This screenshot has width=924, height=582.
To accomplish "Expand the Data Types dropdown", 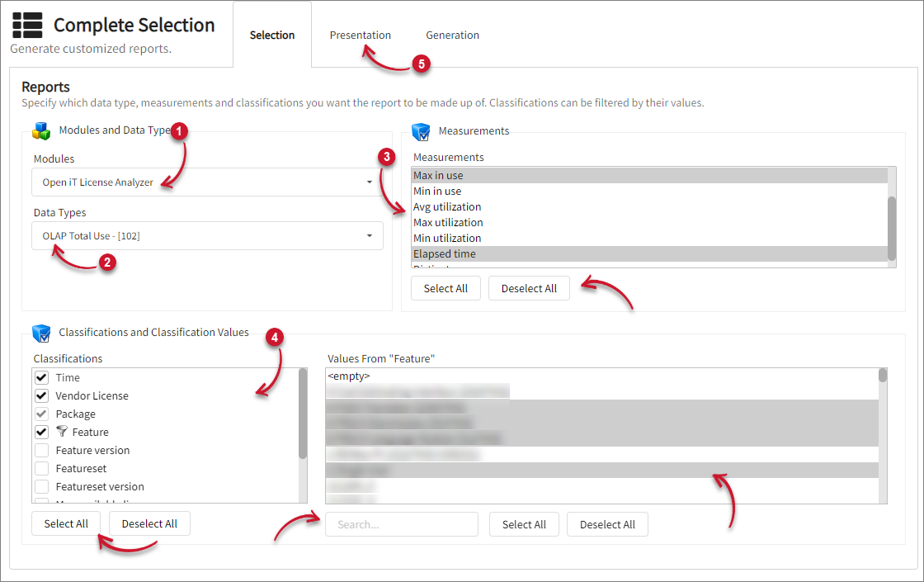I will coord(207,236).
